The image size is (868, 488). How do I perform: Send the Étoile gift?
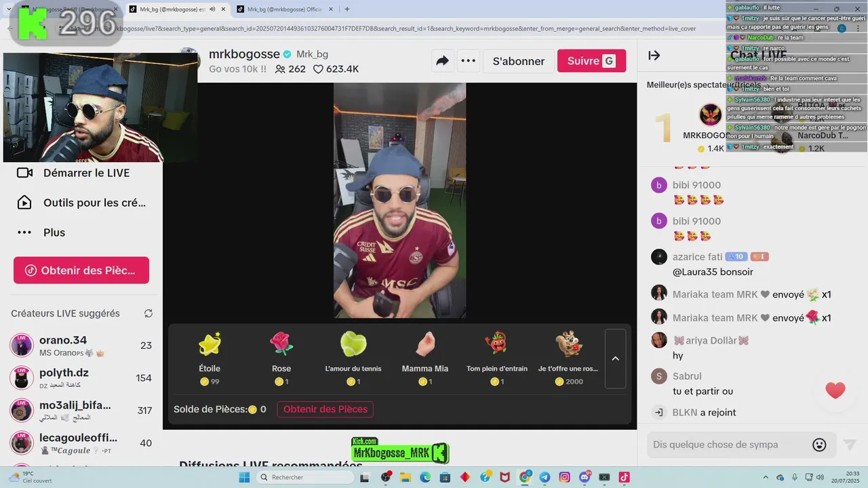click(x=210, y=359)
